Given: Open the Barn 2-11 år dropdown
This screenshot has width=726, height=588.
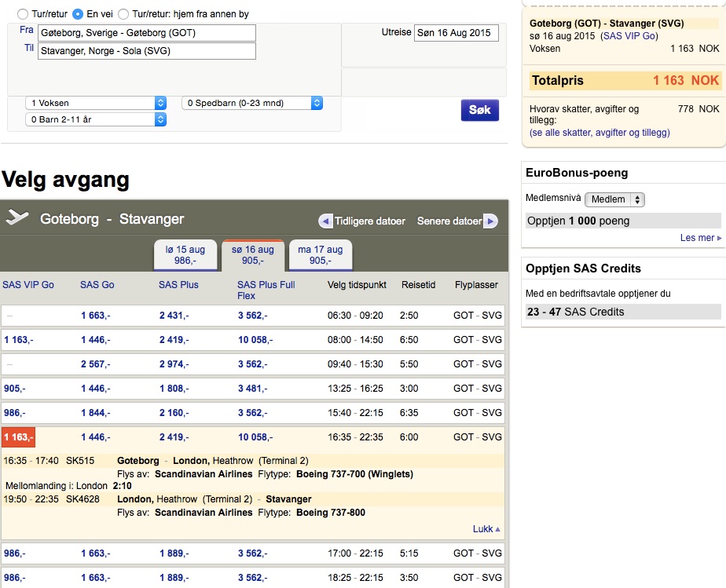Looking at the screenshot, I should pyautogui.click(x=96, y=119).
